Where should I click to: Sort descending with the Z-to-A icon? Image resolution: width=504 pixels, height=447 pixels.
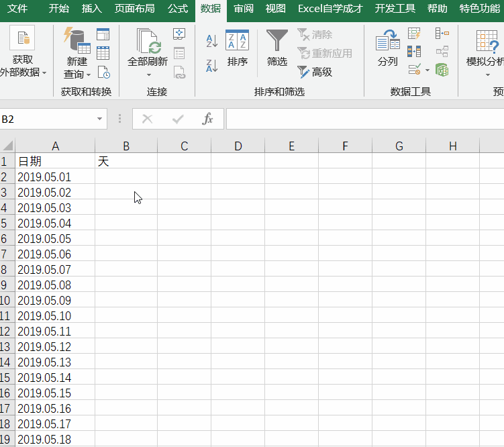(212, 66)
